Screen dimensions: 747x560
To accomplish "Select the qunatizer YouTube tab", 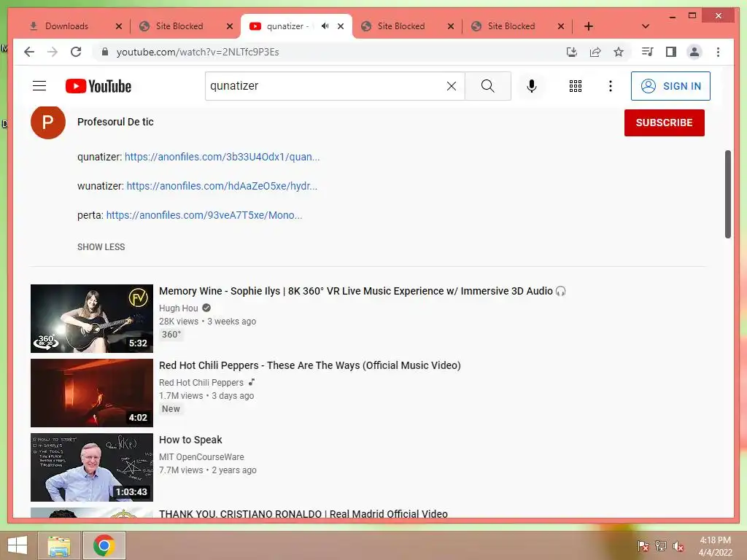I will tap(287, 26).
